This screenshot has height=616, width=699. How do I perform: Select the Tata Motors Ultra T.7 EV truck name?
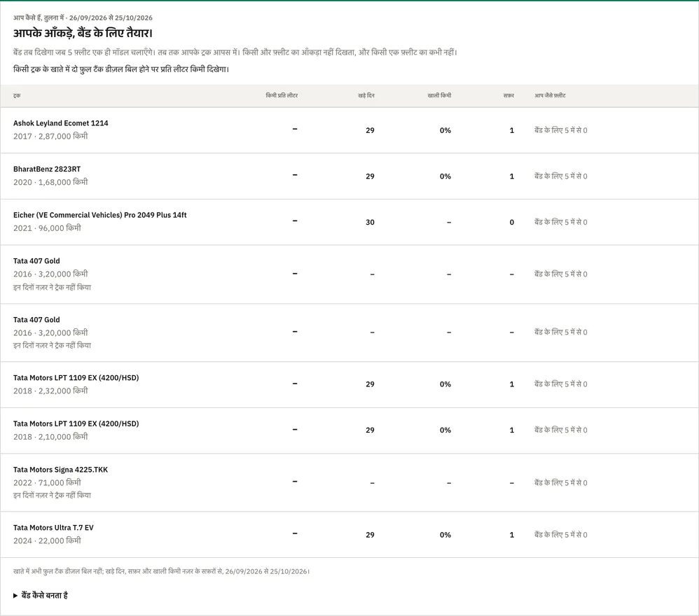tap(53, 527)
